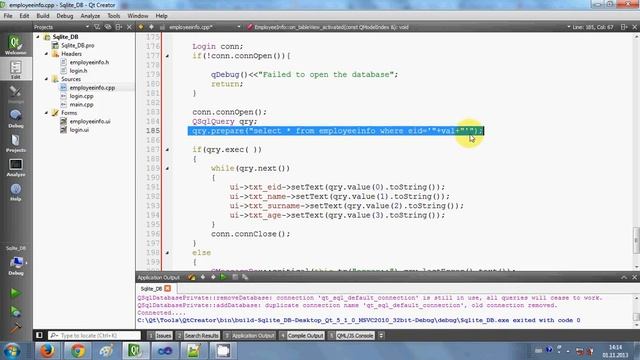640x360 pixels.
Task: Clear the Application Output pane
Action: click(191, 277)
